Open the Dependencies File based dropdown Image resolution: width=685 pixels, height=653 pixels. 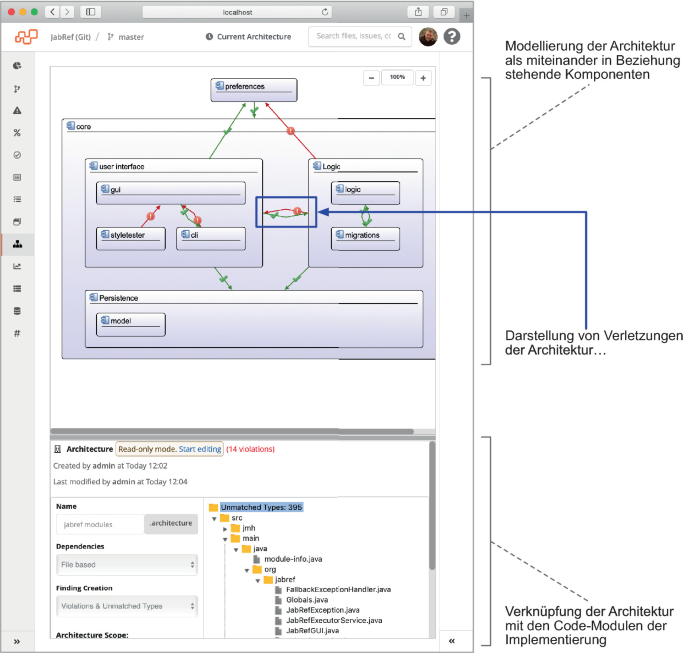(126, 565)
